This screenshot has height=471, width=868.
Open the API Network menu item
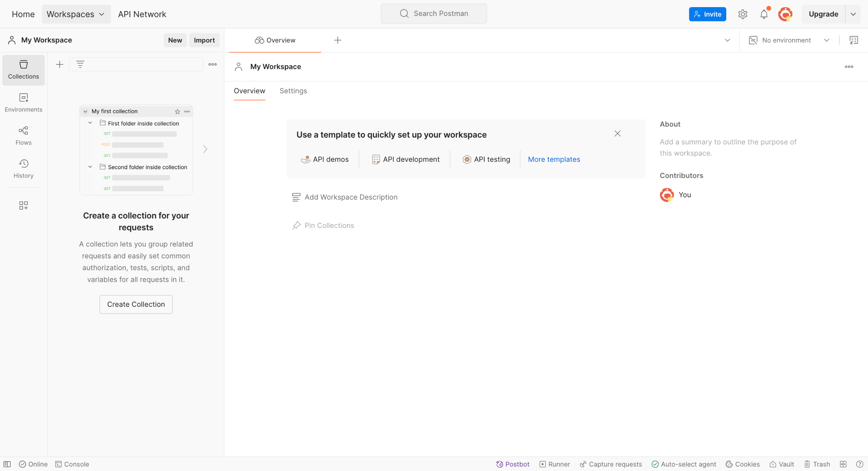pyautogui.click(x=142, y=14)
